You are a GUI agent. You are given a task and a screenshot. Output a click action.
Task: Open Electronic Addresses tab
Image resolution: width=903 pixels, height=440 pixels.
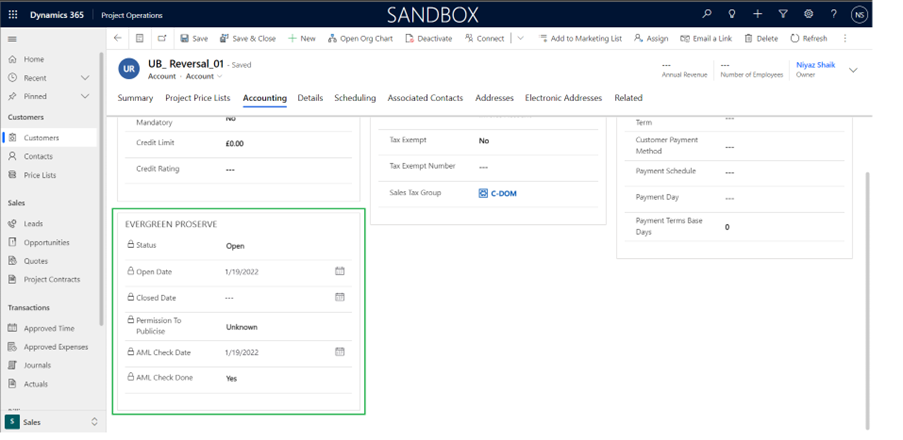(x=563, y=98)
